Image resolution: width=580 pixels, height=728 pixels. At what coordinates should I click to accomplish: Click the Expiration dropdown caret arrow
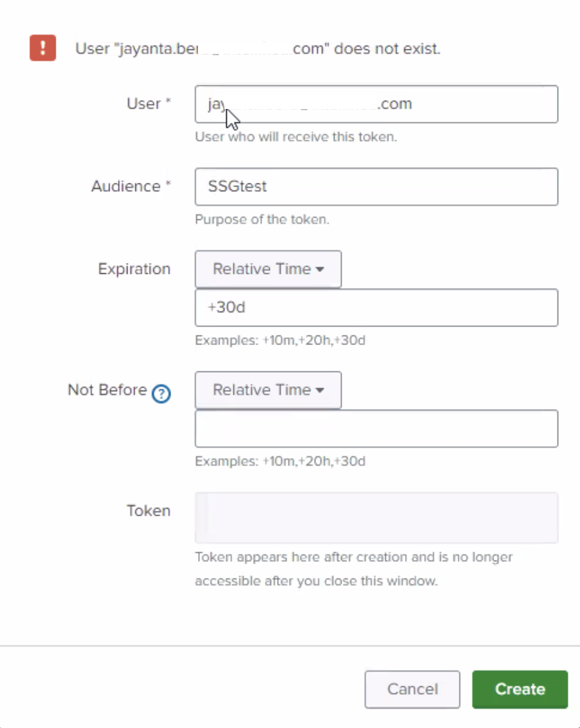(320, 269)
